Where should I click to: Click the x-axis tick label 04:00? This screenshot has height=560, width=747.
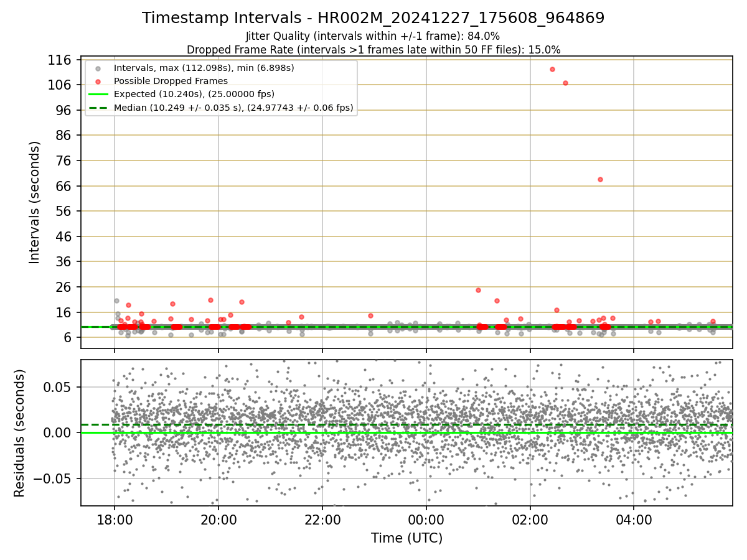coord(634,519)
